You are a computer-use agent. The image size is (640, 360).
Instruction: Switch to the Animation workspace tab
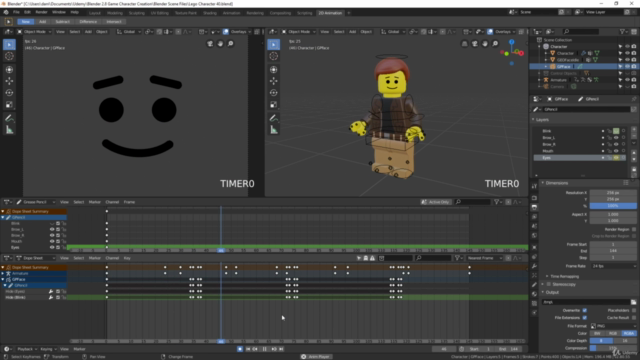coord(231,13)
